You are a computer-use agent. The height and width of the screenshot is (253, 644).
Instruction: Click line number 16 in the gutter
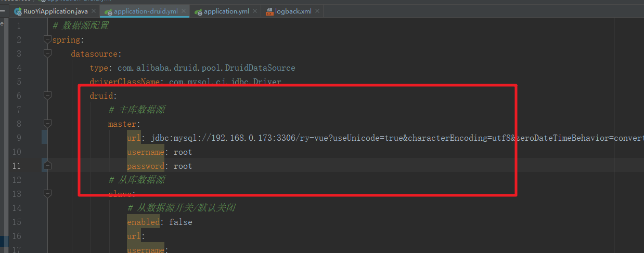tap(17, 236)
